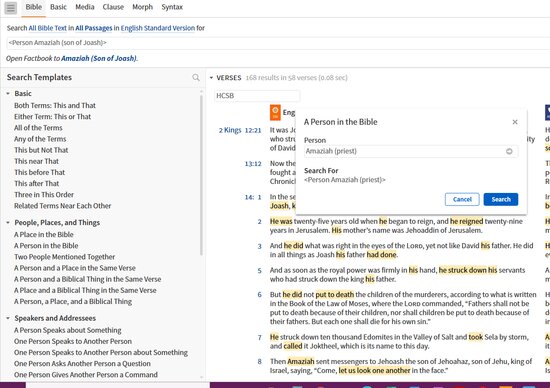The width and height of the screenshot is (550, 388).
Task: Select A Person and a Biblical Thing template
Action: 87,279
